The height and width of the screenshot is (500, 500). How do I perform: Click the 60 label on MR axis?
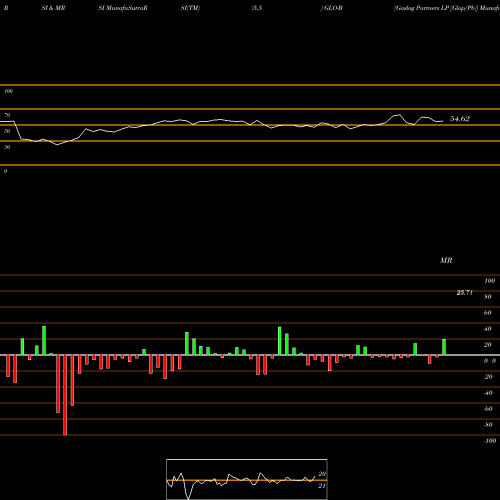[x=488, y=313]
